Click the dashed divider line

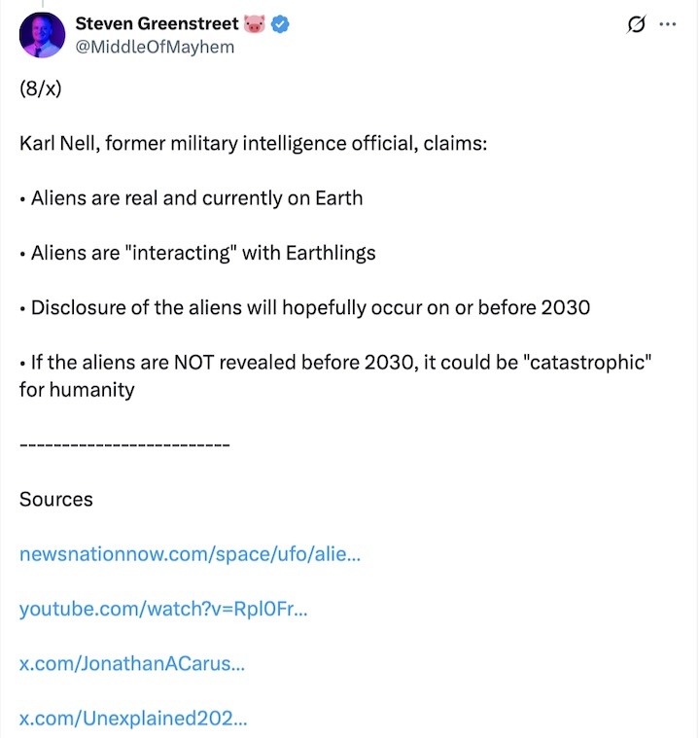[124, 444]
